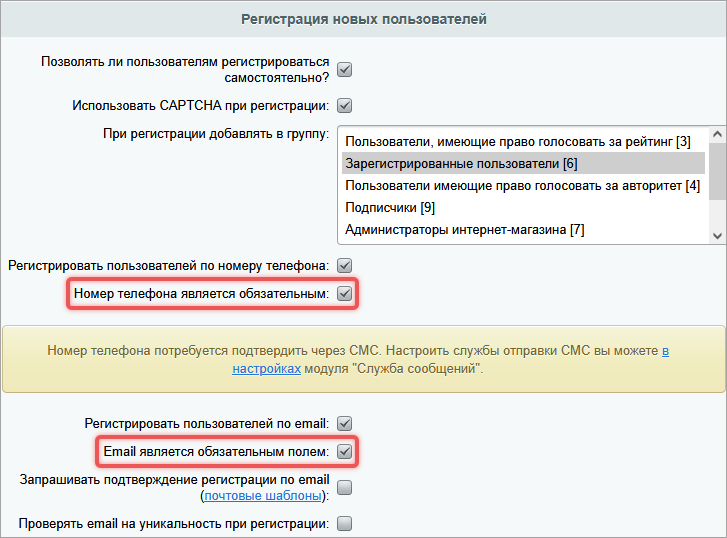Image resolution: width=727 pixels, height=538 pixels.
Task: Click the group list scroll-down arrow
Action: point(716,234)
